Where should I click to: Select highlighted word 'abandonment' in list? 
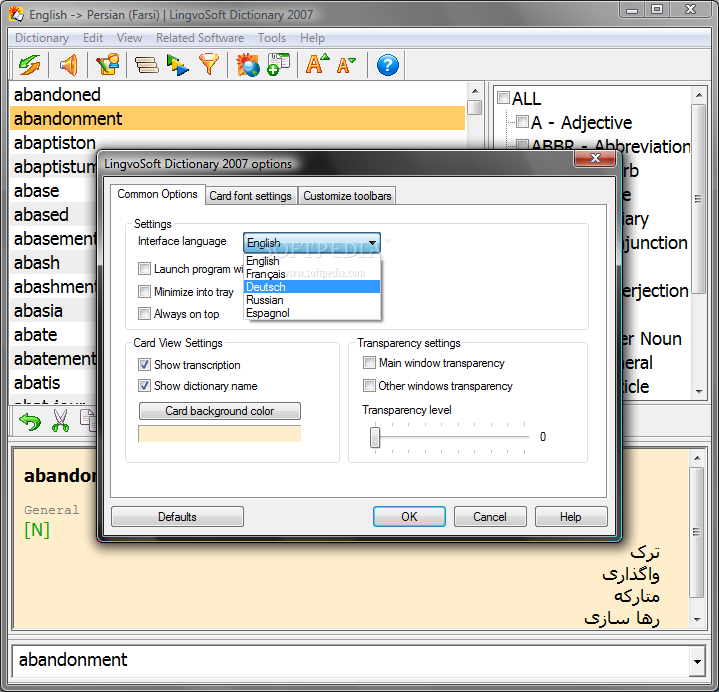click(x=238, y=118)
